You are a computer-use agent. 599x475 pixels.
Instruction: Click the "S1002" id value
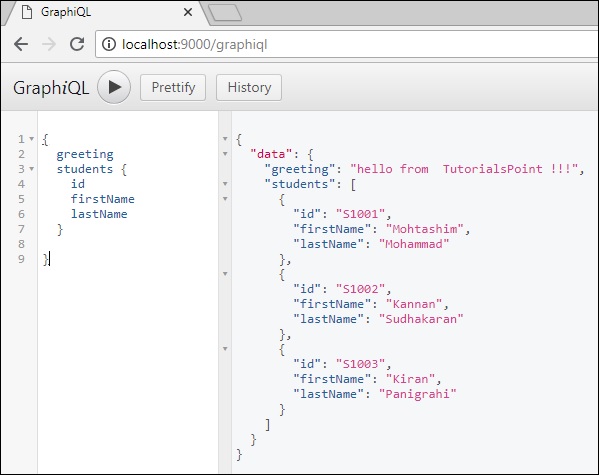point(360,289)
